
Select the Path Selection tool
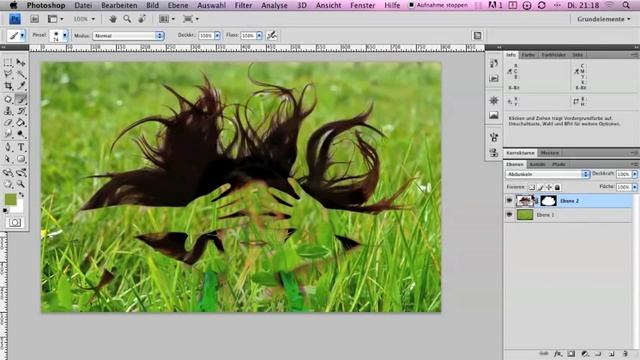pos(8,159)
